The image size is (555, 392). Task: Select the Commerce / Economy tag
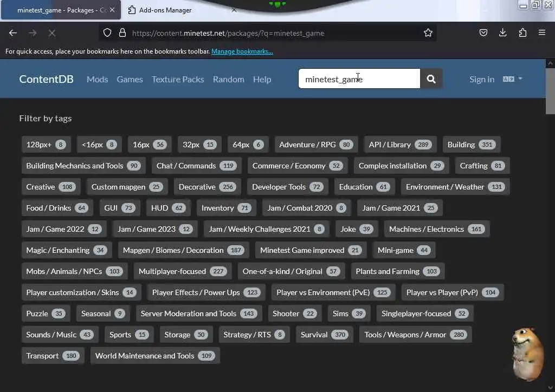[x=298, y=166]
